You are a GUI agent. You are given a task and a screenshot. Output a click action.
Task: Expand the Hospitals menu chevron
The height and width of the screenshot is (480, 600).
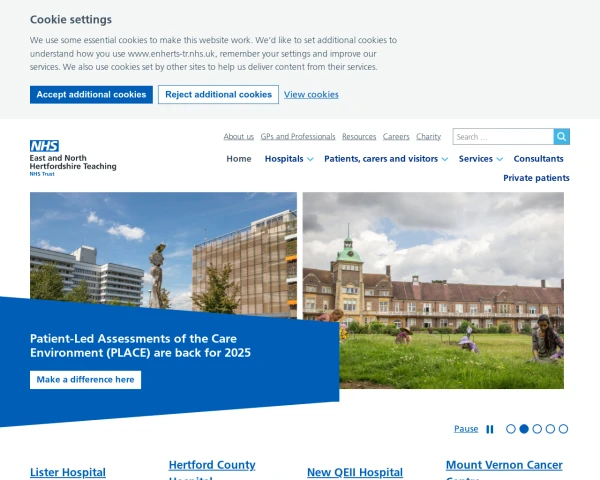point(310,159)
